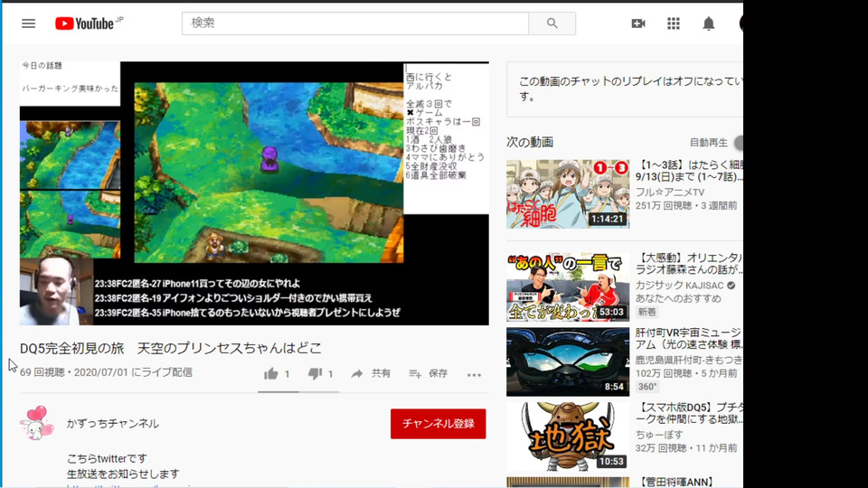Click the video title DQ5完全初見の旅

pyautogui.click(x=171, y=348)
